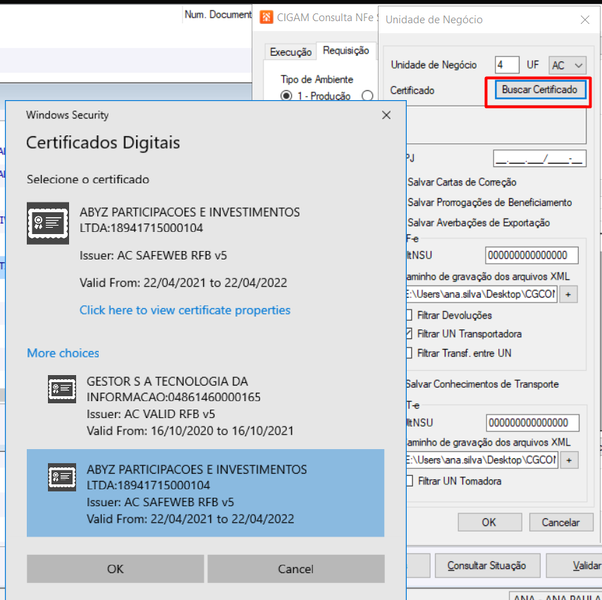Image resolution: width=602 pixels, height=600 pixels.
Task: Select the 1 - Produção radio button
Action: 286,95
